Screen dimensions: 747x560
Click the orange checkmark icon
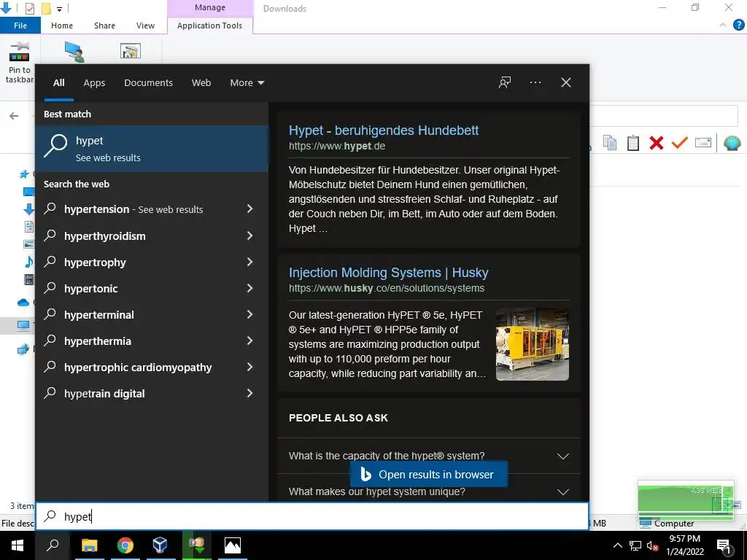[679, 142]
